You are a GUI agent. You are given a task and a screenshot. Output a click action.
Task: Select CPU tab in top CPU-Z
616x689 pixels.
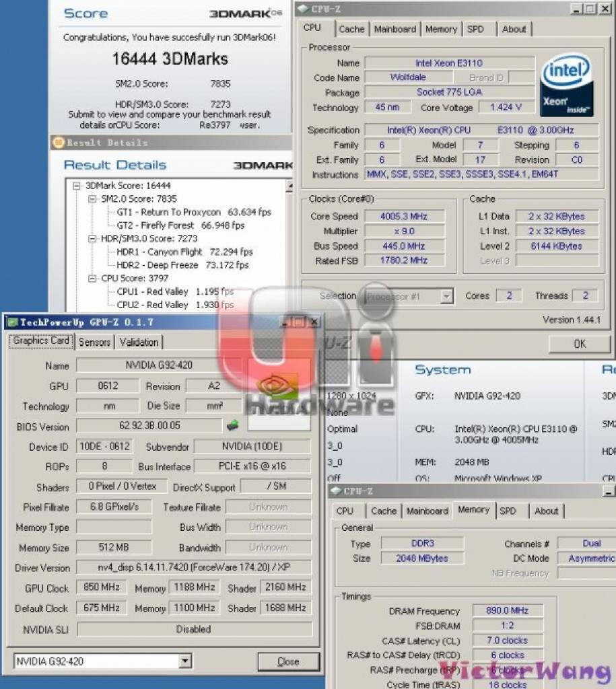[x=312, y=27]
